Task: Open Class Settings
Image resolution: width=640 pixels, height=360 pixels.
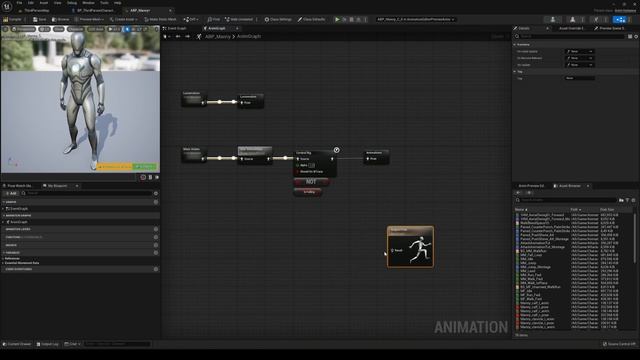Action: 278,19
